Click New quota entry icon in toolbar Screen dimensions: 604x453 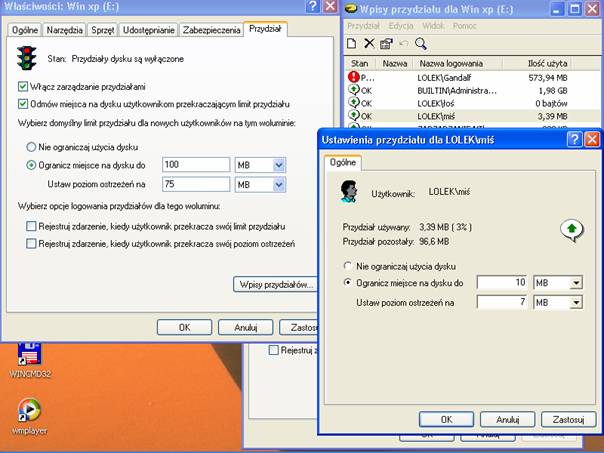351,43
